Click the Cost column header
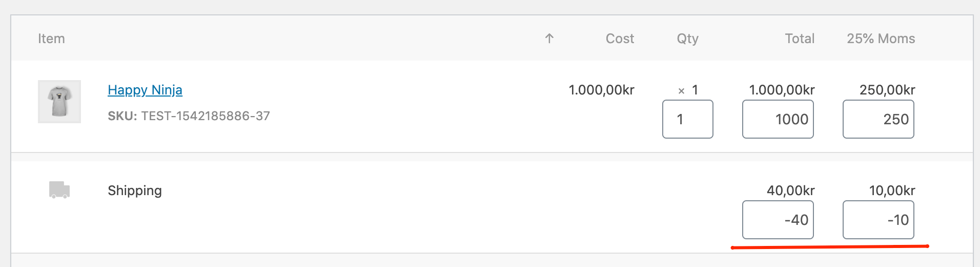This screenshot has width=980, height=267. [x=620, y=39]
